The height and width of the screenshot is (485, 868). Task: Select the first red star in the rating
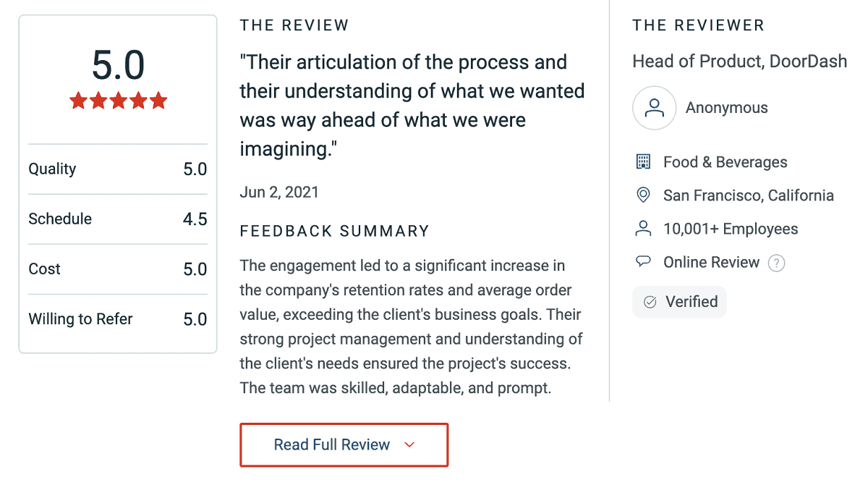click(78, 101)
